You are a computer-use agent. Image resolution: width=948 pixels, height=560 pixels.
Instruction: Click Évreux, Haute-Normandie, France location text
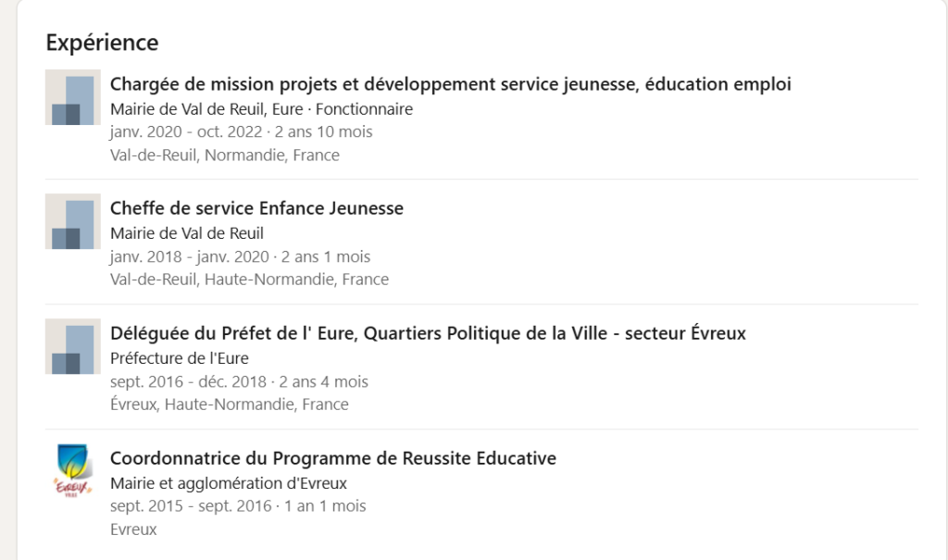229,404
